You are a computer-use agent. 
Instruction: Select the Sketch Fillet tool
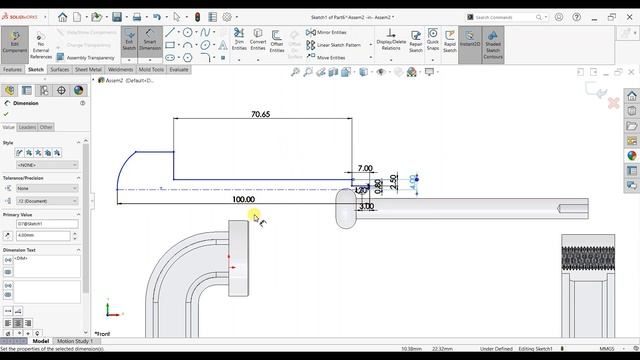pyautogui.click(x=205, y=58)
